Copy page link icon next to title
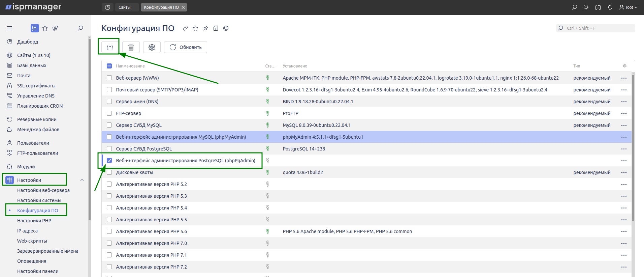This screenshot has width=644, height=277. [x=185, y=28]
